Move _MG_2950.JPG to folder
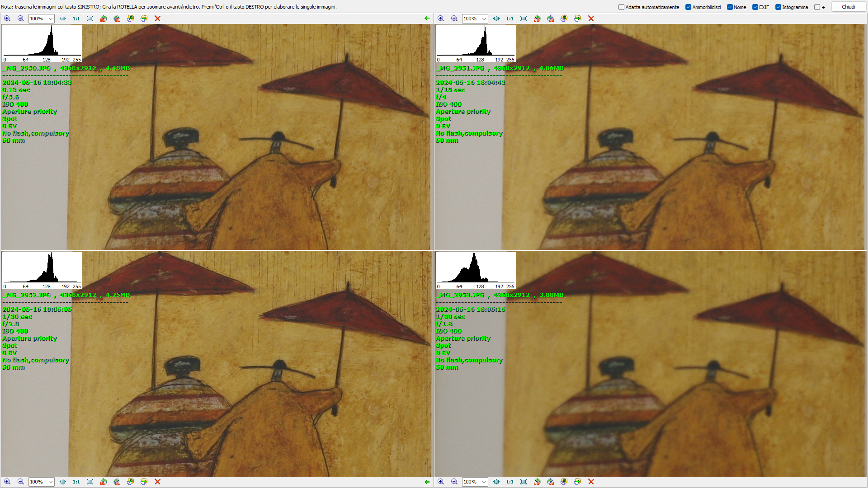This screenshot has width=868, height=488. (x=144, y=19)
